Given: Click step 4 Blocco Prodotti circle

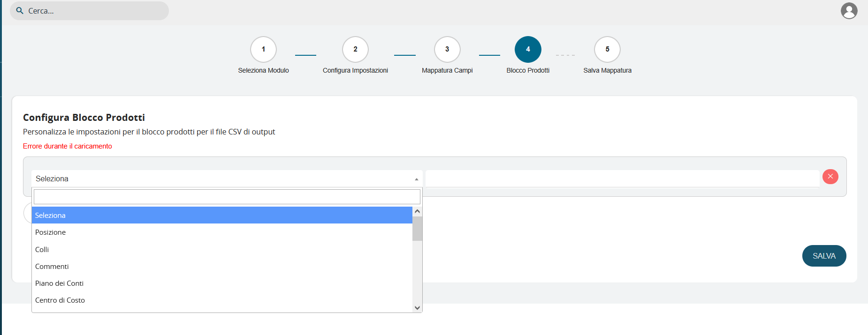Looking at the screenshot, I should point(528,49).
